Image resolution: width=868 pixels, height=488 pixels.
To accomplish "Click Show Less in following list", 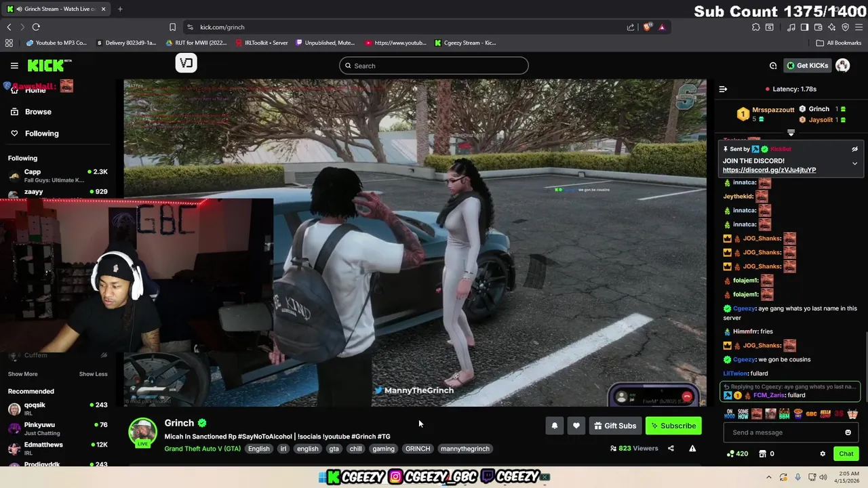I will pos(93,374).
